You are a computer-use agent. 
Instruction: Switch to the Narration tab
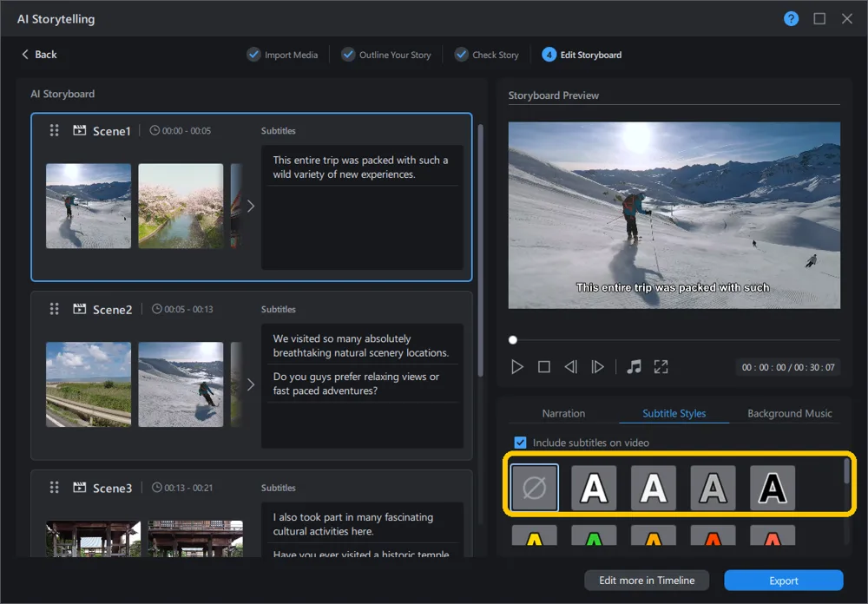pyautogui.click(x=563, y=413)
